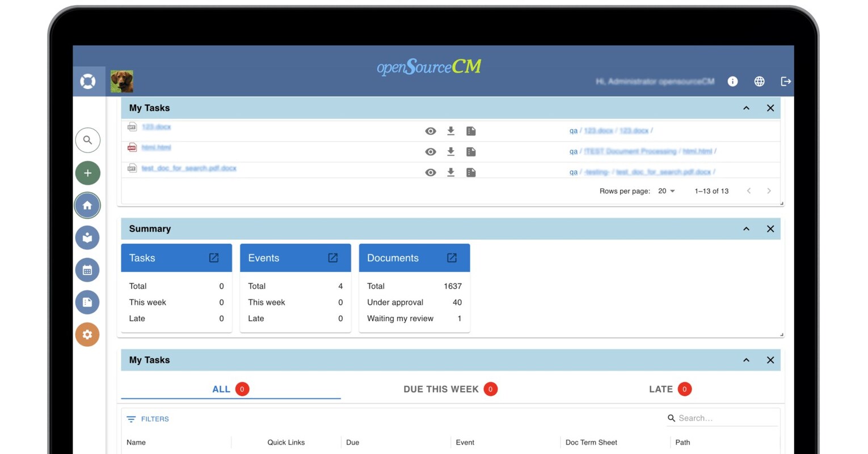The height and width of the screenshot is (454, 868).
Task: Collapse the Summary panel
Action: coord(746,228)
